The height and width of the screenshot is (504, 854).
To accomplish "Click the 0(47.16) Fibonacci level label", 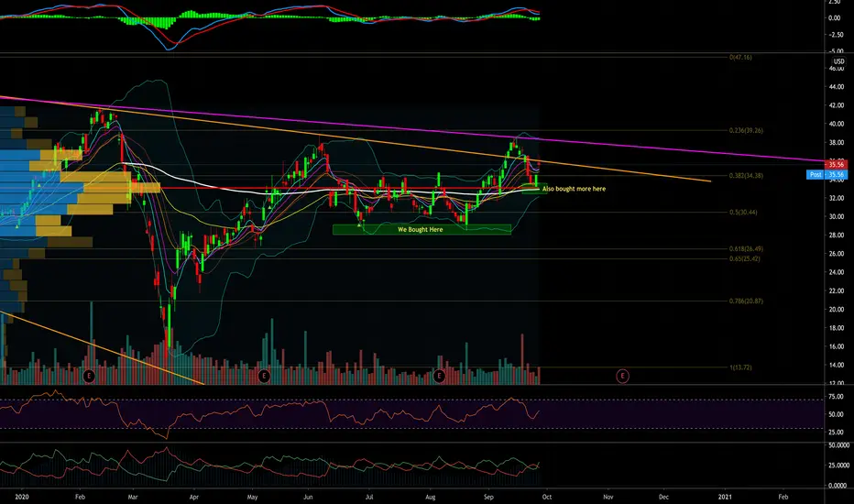I will tap(740, 57).
